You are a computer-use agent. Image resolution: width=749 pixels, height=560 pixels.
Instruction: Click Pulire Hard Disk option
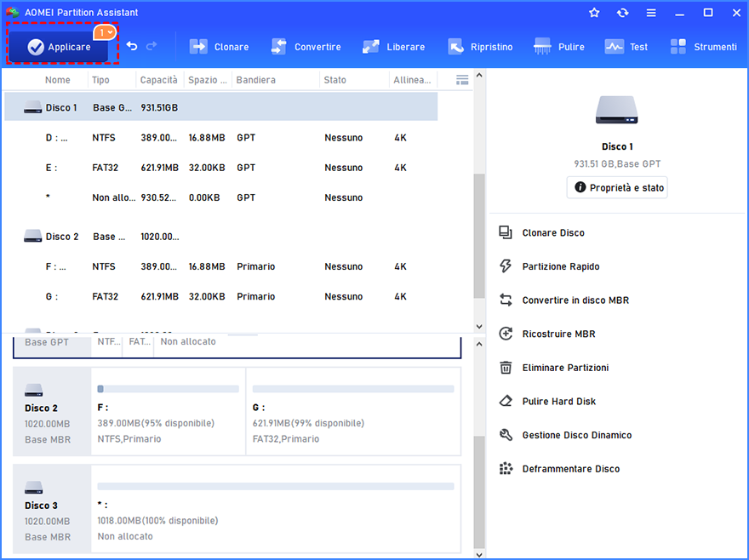[559, 402]
